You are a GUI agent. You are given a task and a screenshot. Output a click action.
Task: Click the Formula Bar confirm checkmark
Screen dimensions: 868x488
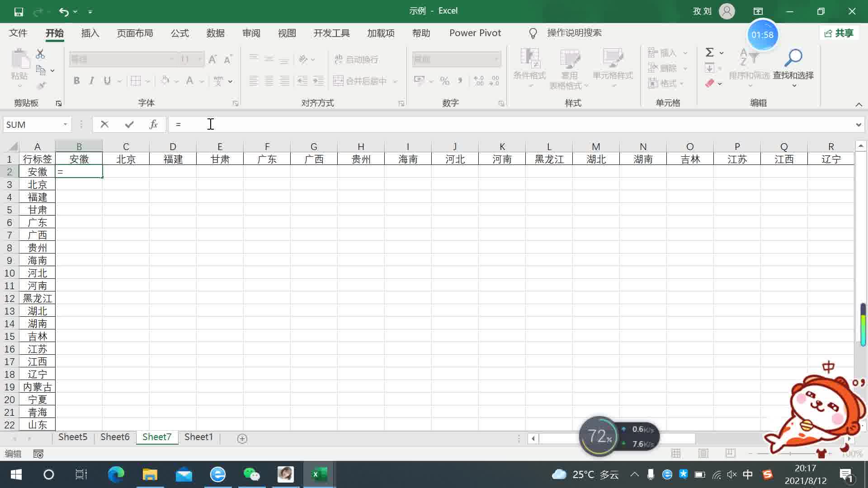pyautogui.click(x=129, y=124)
